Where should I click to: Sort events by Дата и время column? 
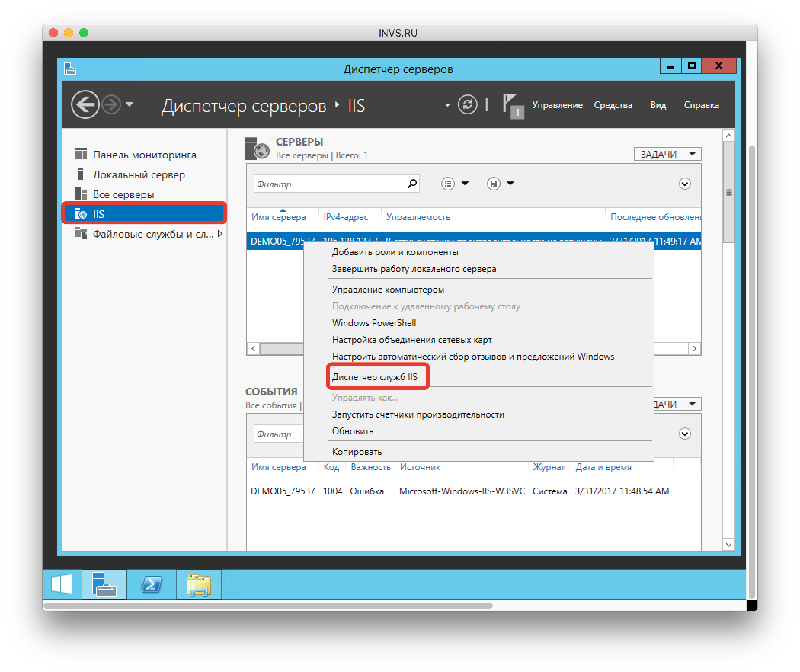click(x=603, y=467)
